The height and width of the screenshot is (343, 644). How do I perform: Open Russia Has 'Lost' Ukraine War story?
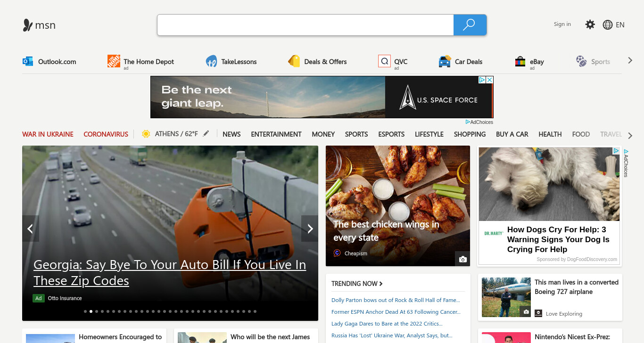(392, 335)
